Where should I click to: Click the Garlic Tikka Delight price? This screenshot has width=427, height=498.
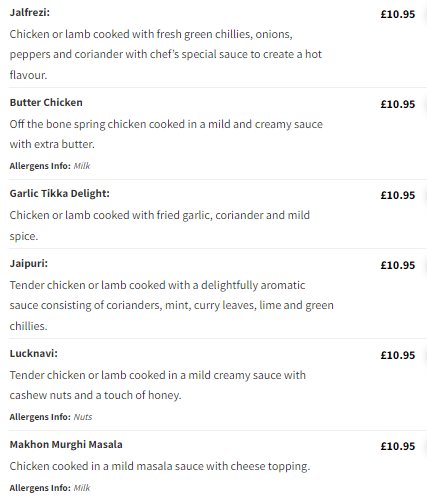point(398,195)
